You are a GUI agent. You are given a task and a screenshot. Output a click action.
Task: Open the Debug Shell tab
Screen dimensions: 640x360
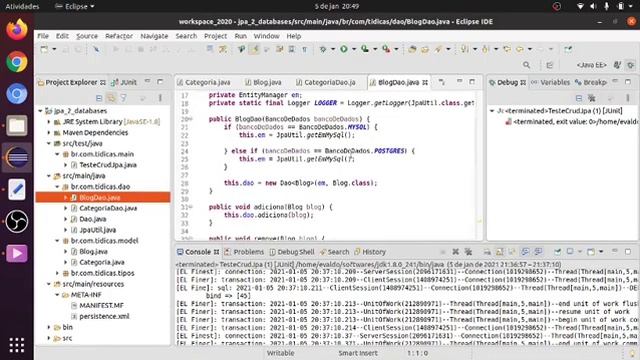tap(292, 252)
